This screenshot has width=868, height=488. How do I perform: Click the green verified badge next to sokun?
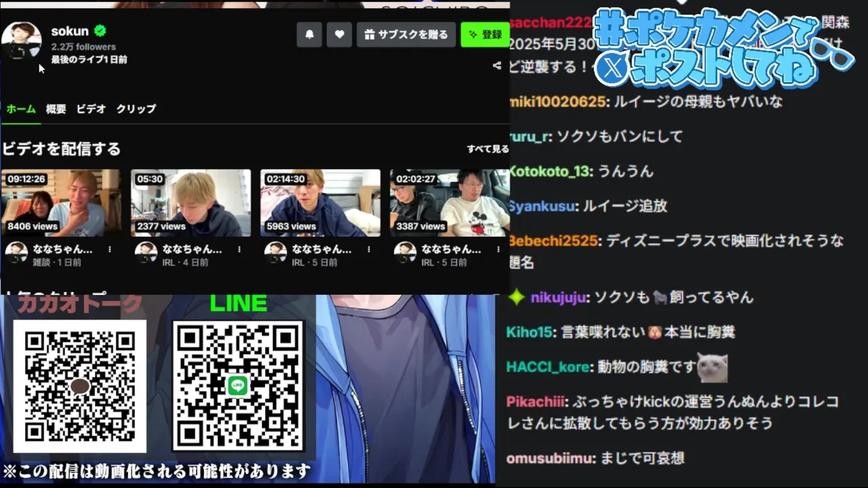click(x=100, y=30)
